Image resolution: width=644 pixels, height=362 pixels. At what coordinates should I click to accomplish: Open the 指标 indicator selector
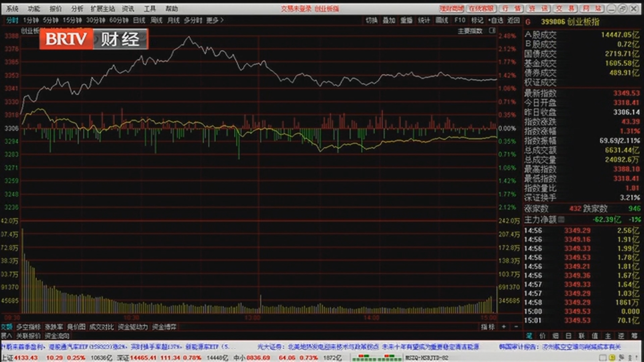(x=488, y=326)
